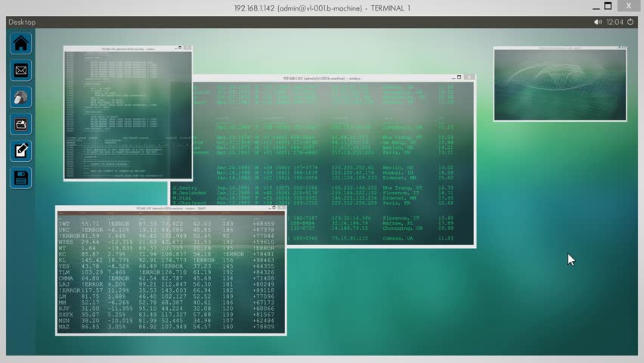Minimize the large middle terminal window
The width and height of the screenshot is (644, 363).
pos(454,77)
